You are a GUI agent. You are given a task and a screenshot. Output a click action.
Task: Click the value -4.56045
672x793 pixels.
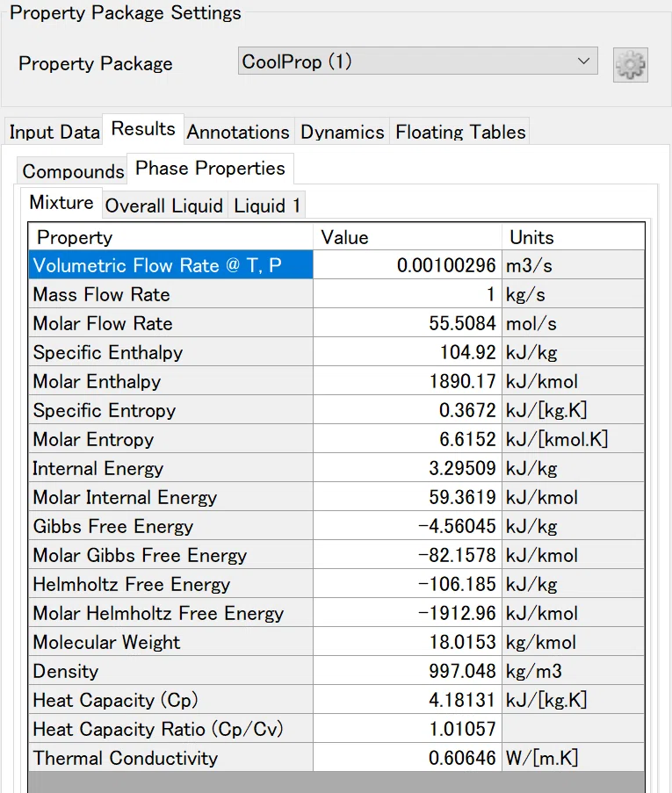(x=408, y=526)
